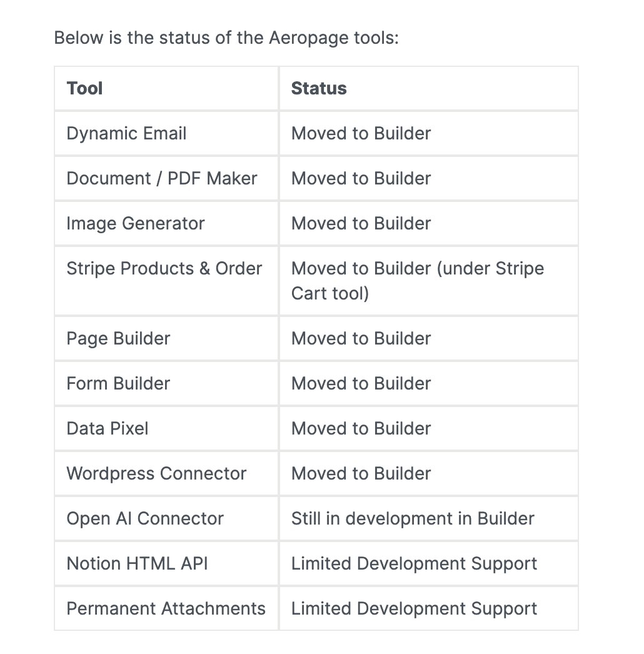Select the "Data Pixel" table cell
This screenshot has height=654, width=644.
108,429
